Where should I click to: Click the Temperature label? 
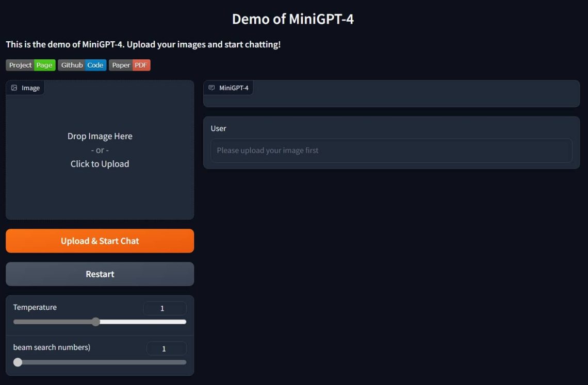35,307
